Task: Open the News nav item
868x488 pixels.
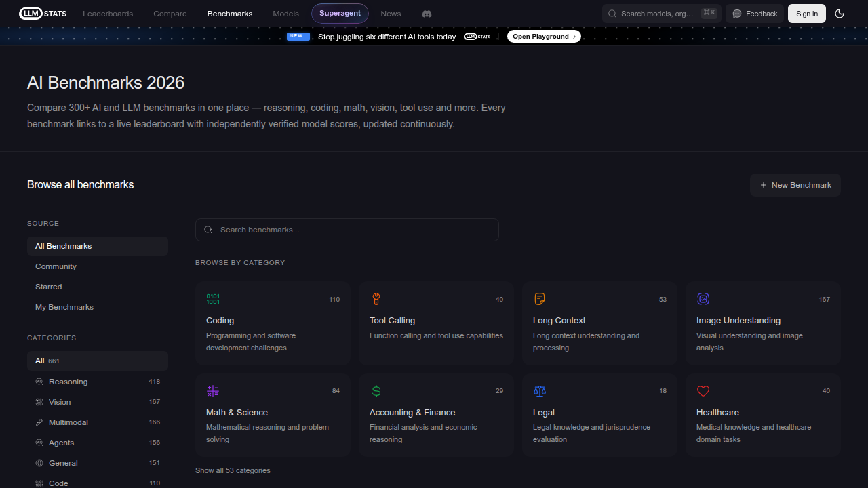Action: point(391,14)
